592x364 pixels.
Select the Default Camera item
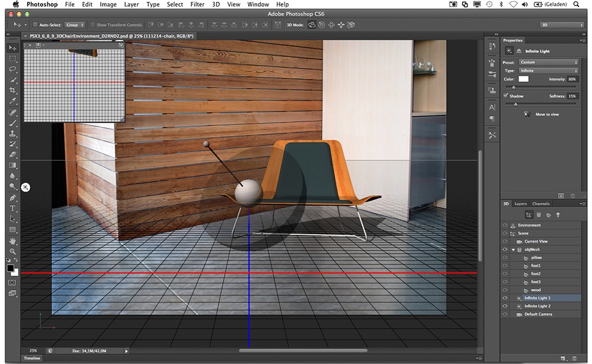[x=538, y=314]
